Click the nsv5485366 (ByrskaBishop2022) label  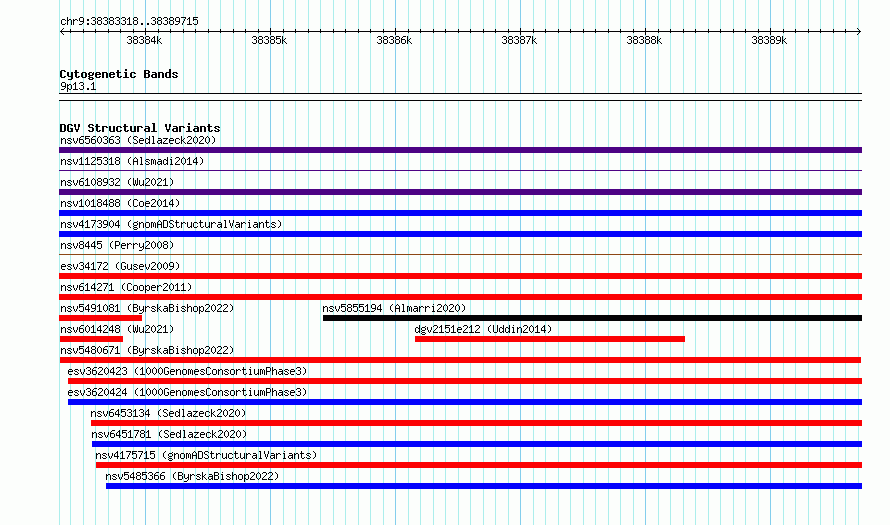pos(192,476)
